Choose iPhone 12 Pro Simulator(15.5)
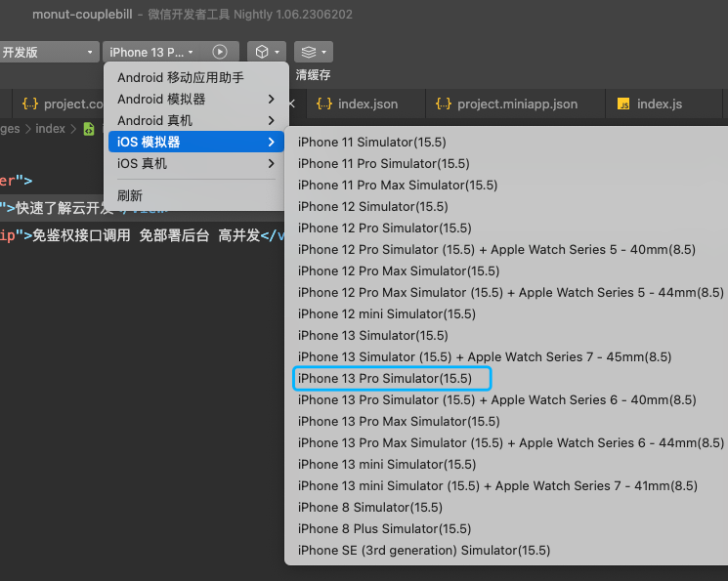Viewport: 728px width, 581px height. [506, 228]
